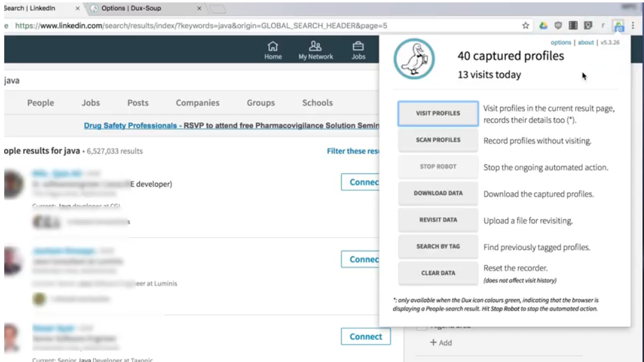Click the Taxonic result's profile photo
644x362 pixels.
click(12, 337)
